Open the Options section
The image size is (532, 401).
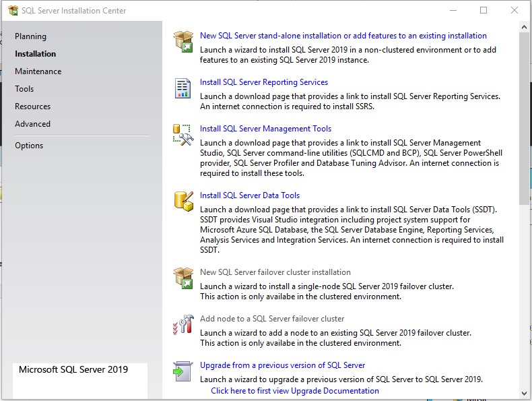tap(29, 146)
